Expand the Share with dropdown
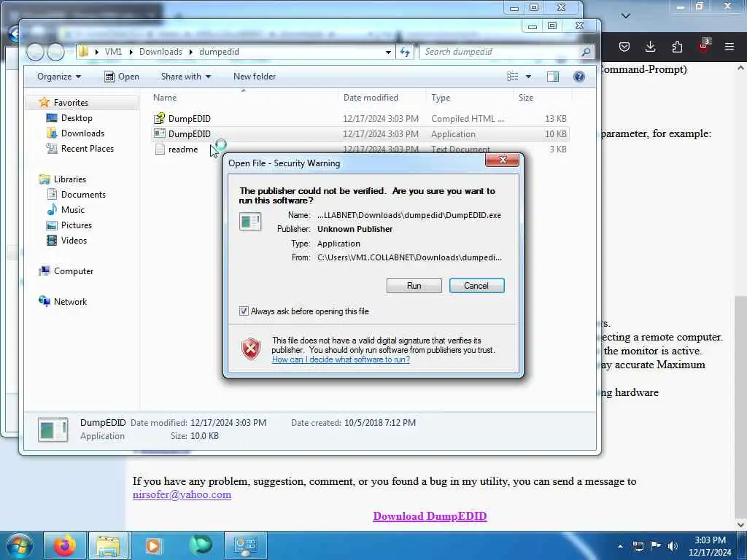This screenshot has width=747, height=560. [x=186, y=77]
